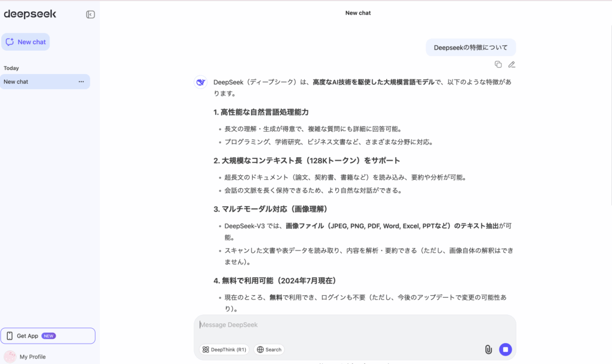Click the bullet starting 長文の理解・生成が得意で
Image resolution: width=612 pixels, height=364 pixels.
[x=314, y=129]
